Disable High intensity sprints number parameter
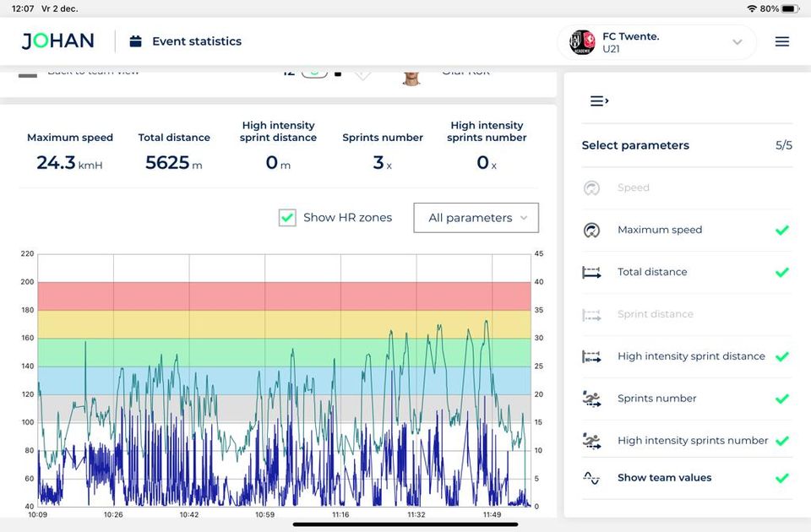Viewport: 811px width, 532px height. [x=781, y=441]
